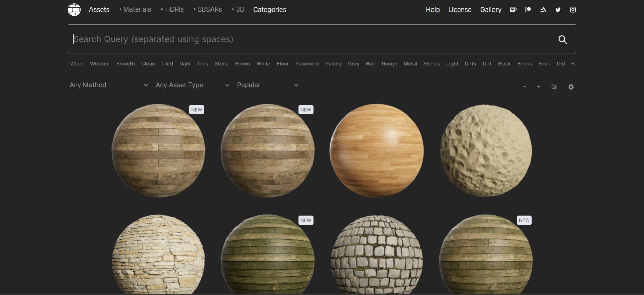This screenshot has height=295, width=644.
Task: Click NEW badge on second wood planks sphere
Action: [306, 110]
